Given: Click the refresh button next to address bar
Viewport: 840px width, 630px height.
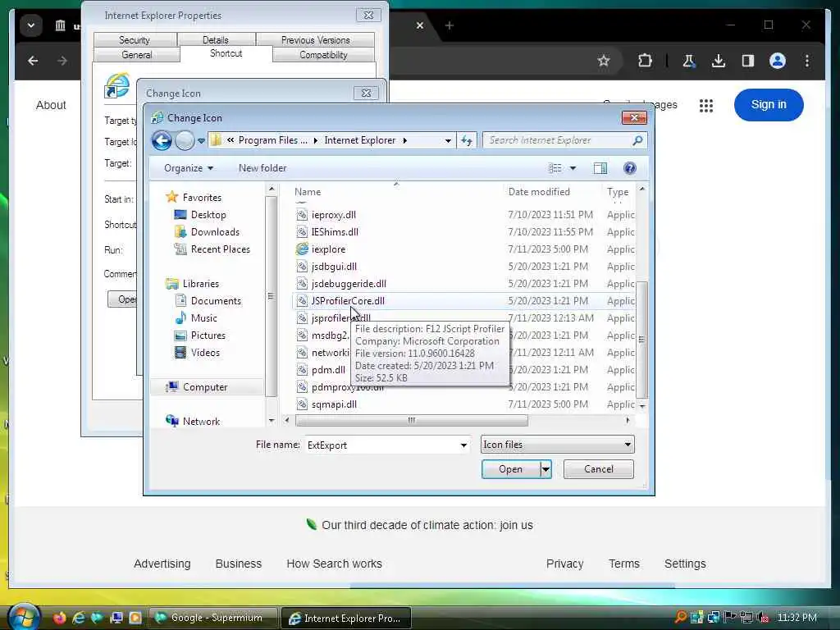Looking at the screenshot, I should click(467, 140).
